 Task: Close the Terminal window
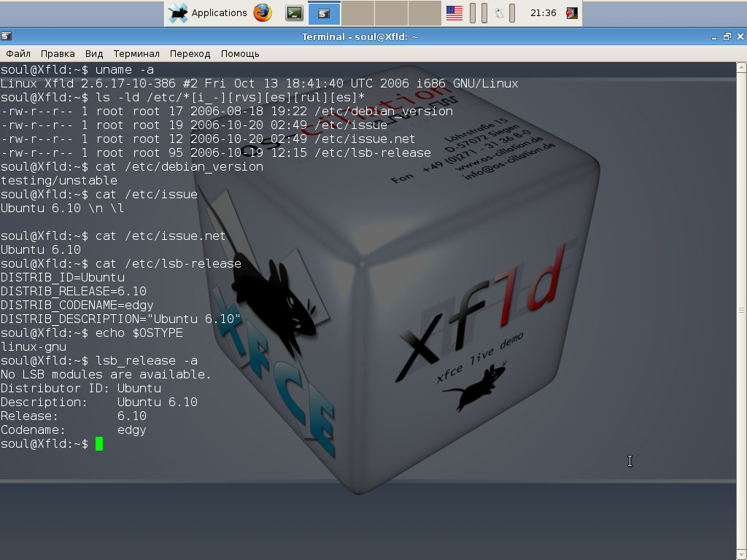click(740, 36)
